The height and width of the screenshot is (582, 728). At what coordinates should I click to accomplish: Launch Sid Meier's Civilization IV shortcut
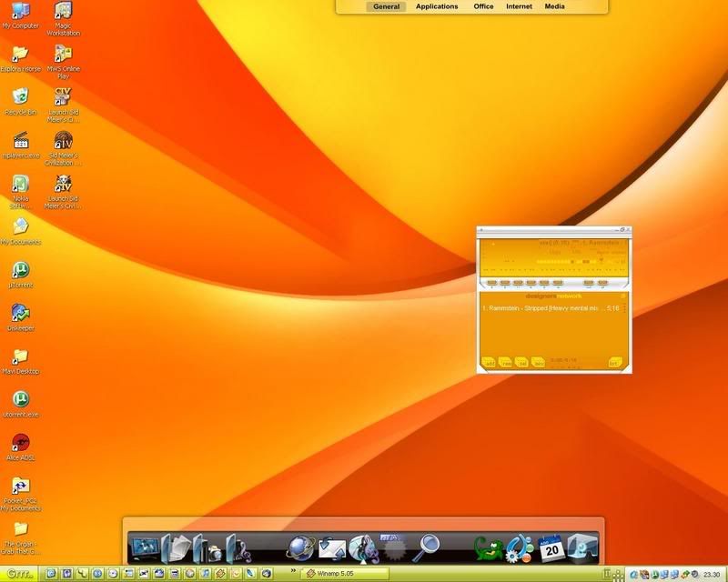point(63,148)
